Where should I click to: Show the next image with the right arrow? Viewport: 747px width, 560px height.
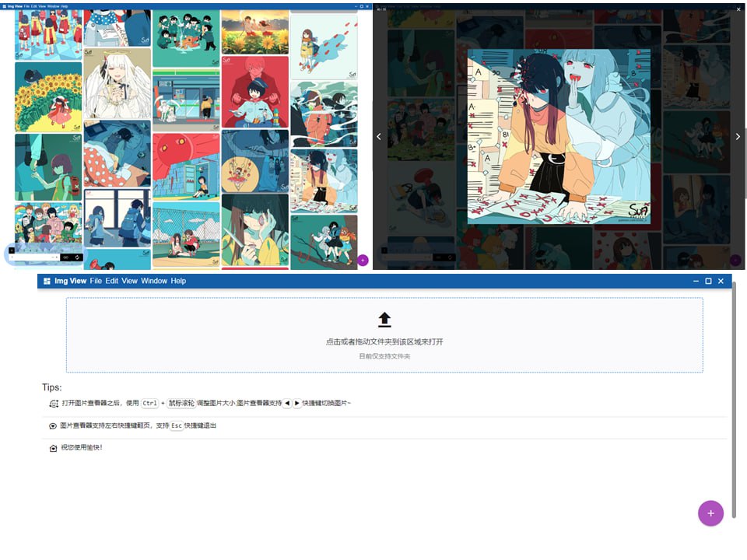(x=737, y=136)
